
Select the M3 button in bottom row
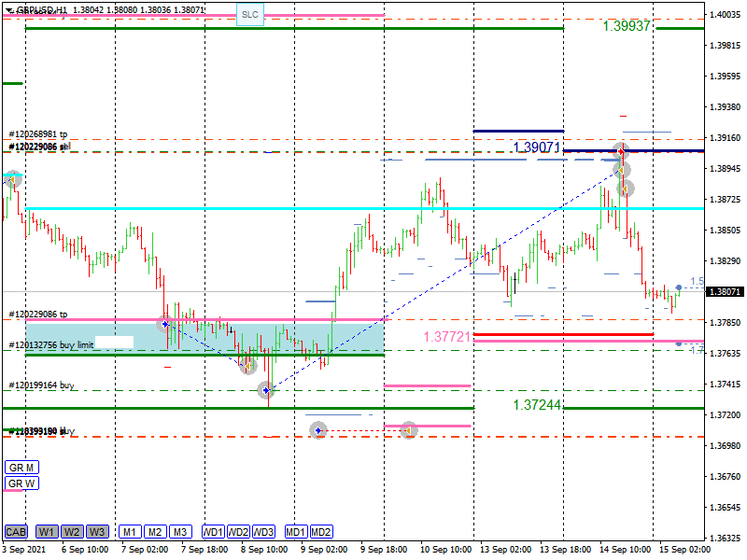180,532
